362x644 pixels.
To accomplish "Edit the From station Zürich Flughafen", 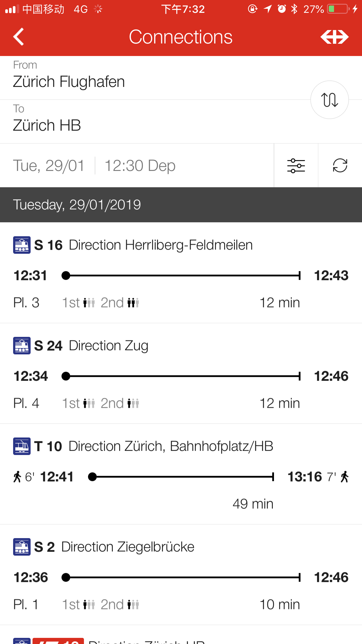I will coord(69,81).
